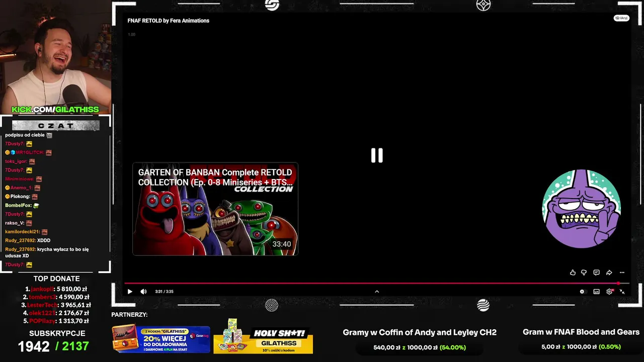Select chat user kamilordecki21
Viewport: 644px width, 362px height.
point(23,232)
